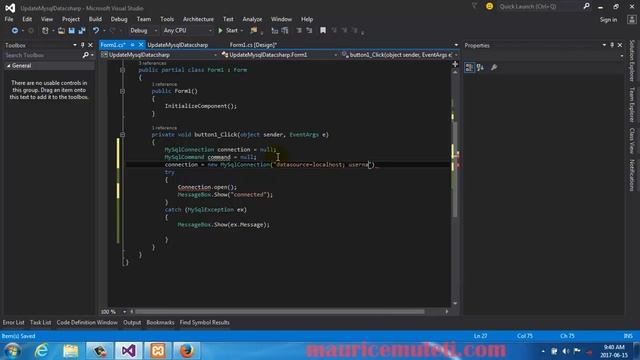Open the Architecture menu

click(198, 19)
